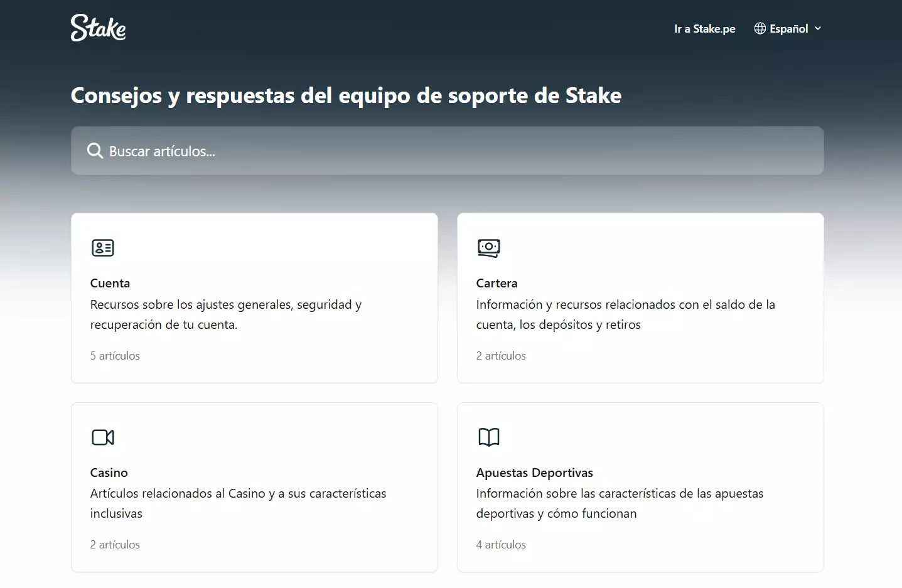Click '5 artículos' under Cuenta
This screenshot has width=902, height=588.
[x=115, y=356]
